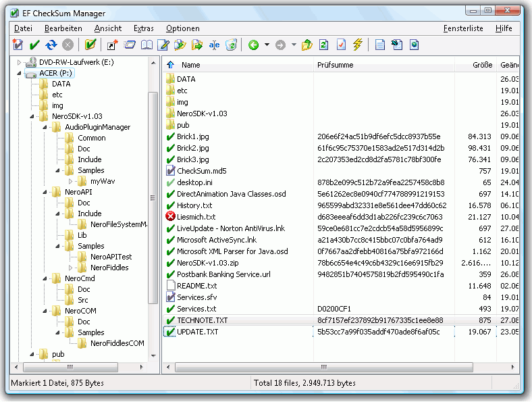Click the rename (abc) toolbar icon
This screenshot has width=532, height=402.
coord(214,45)
